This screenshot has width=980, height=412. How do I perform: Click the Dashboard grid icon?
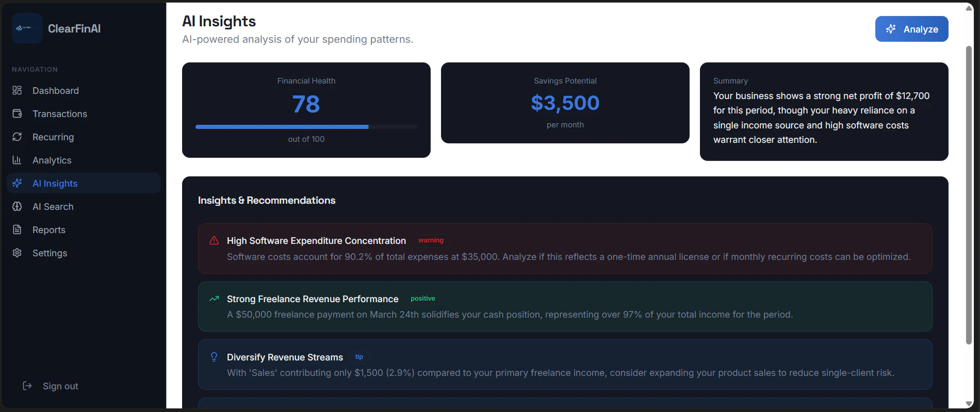click(17, 90)
